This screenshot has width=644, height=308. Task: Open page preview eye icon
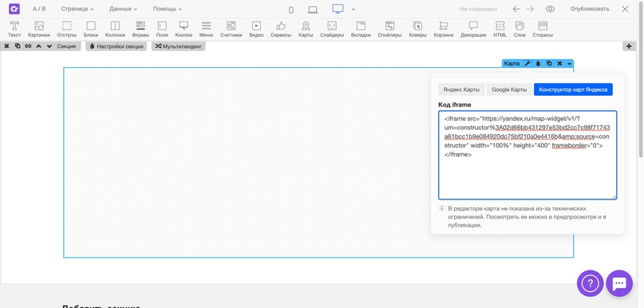click(x=550, y=9)
